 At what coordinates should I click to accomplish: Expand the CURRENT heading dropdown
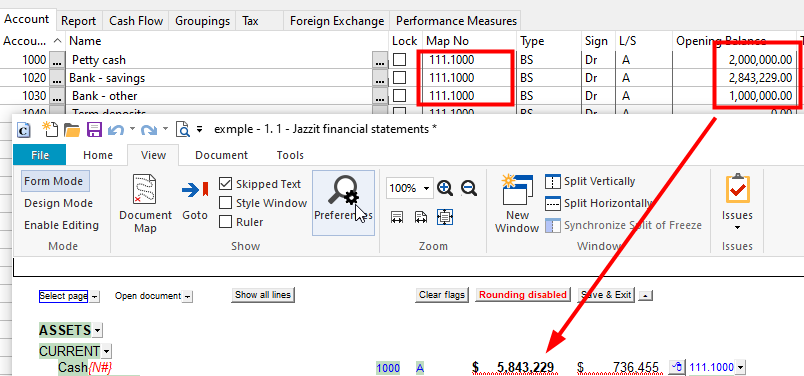106,352
